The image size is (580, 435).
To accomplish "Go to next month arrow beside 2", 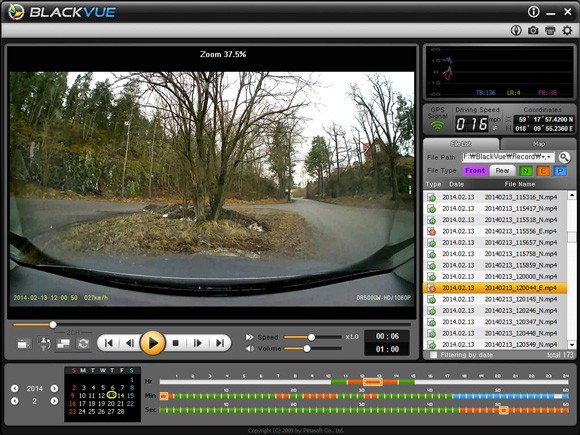I will (54, 401).
